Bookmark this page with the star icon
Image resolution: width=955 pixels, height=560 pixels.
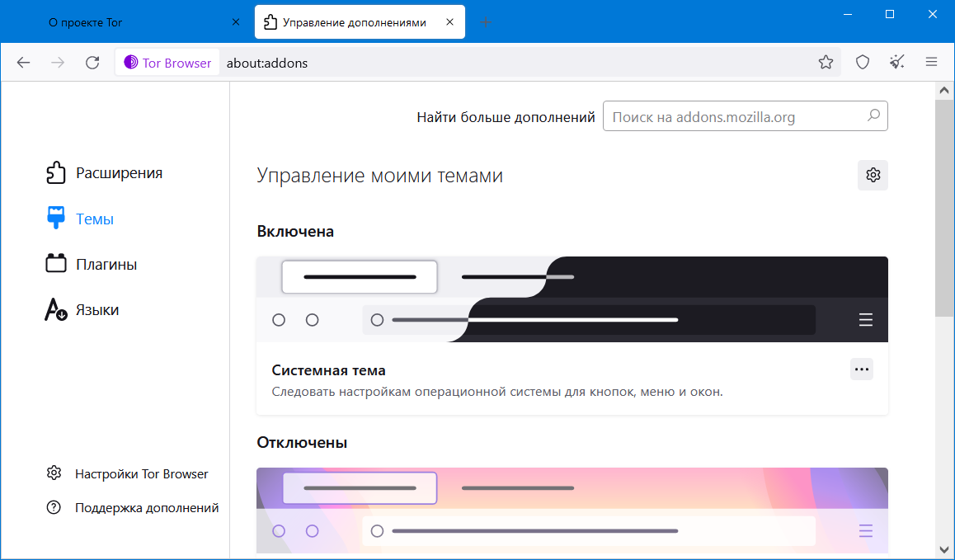[826, 62]
